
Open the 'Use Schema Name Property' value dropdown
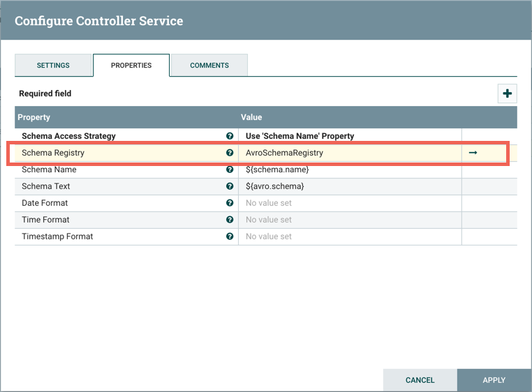(x=349, y=136)
